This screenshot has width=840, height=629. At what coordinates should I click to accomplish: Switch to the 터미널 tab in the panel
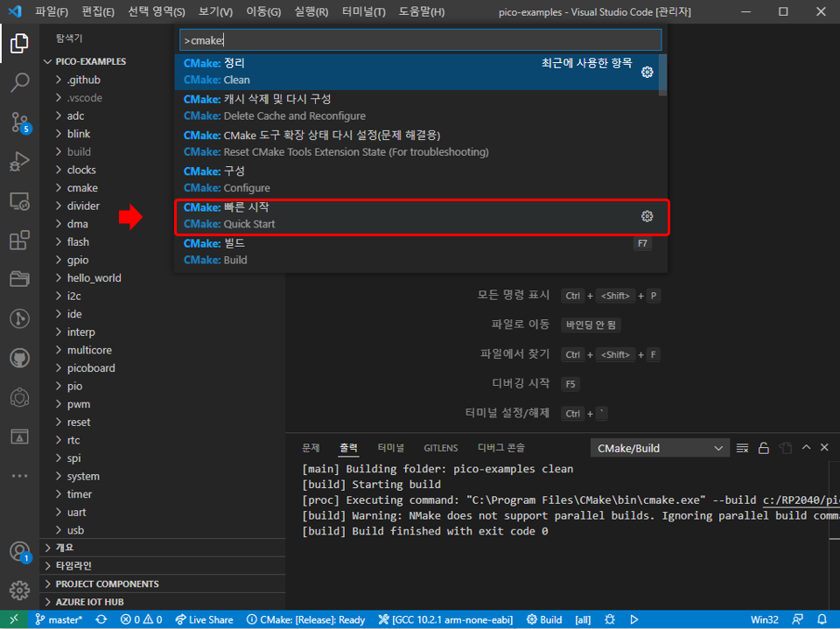point(390,448)
